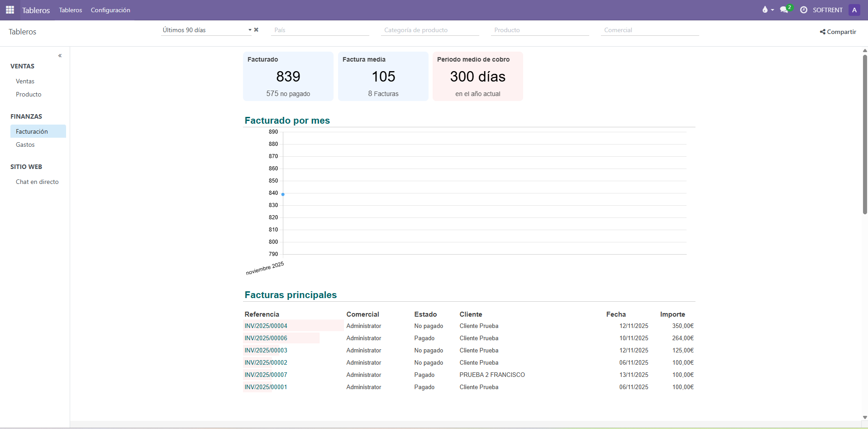Expand the Categoría de producto filter
The image size is (868, 429).
tap(430, 30)
